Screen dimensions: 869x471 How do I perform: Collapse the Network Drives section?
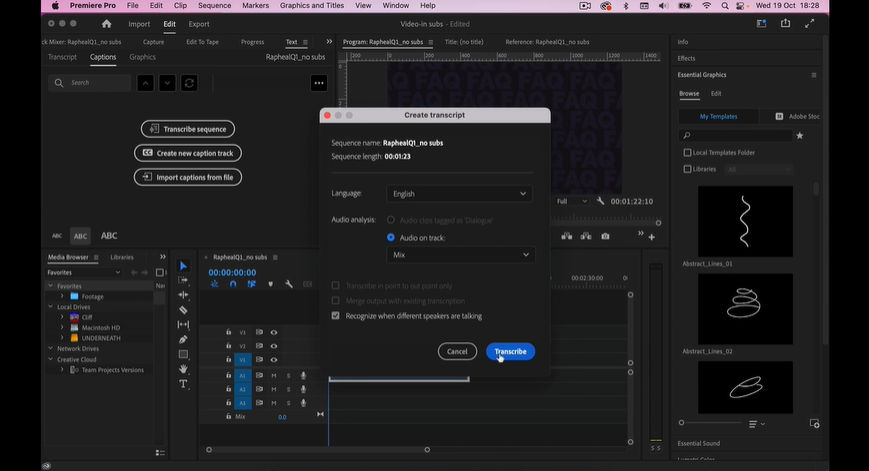click(51, 349)
